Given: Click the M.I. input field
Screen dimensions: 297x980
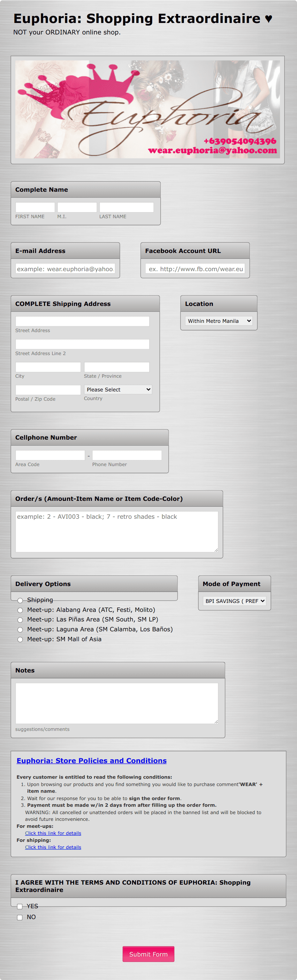Looking at the screenshot, I should (x=77, y=207).
